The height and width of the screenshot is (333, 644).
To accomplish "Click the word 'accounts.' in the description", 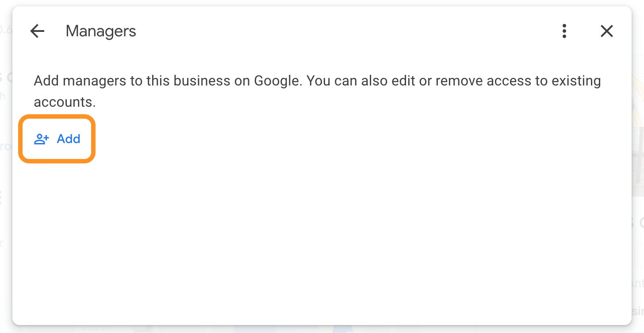I will coord(65,102).
